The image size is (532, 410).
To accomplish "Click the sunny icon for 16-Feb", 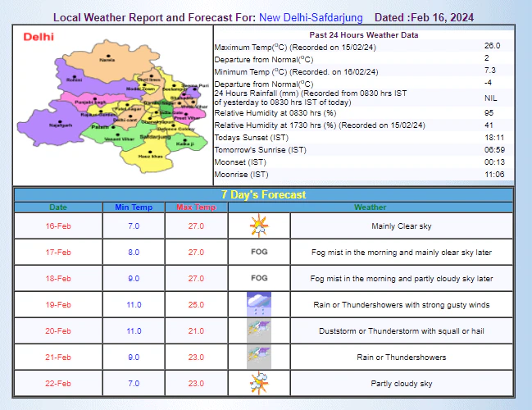I will click(x=259, y=225).
